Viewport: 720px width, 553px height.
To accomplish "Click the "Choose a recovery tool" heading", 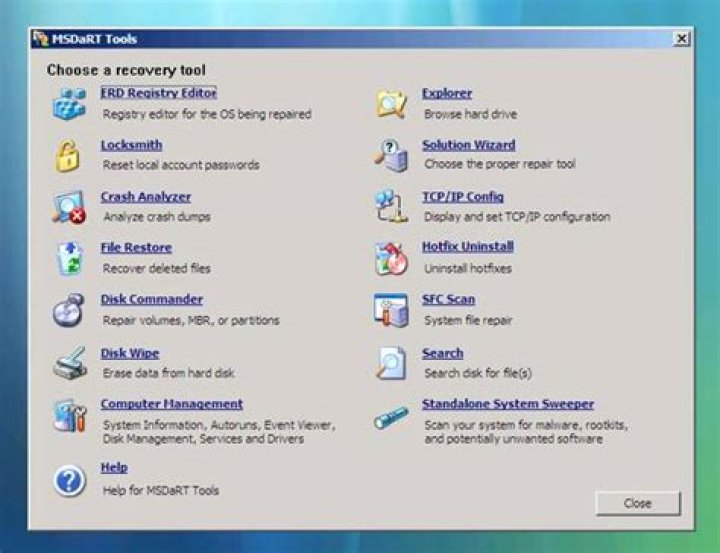I will 126,70.
